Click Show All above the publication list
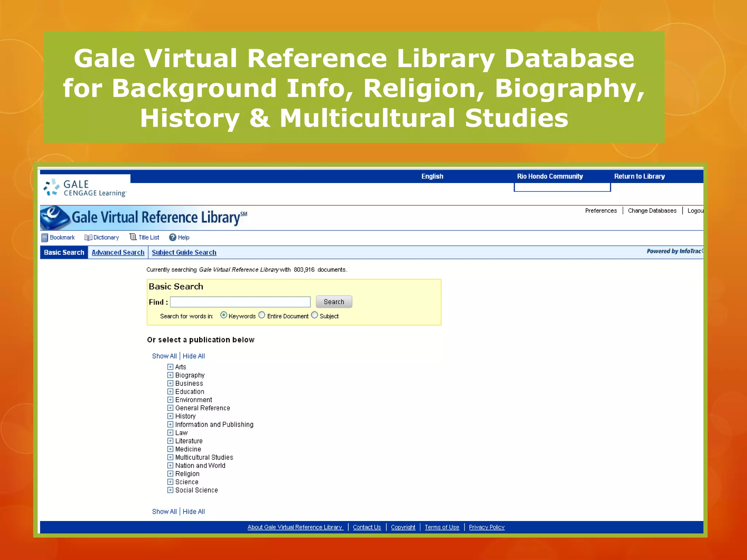Screen dimensions: 747x560 [x=164, y=356]
